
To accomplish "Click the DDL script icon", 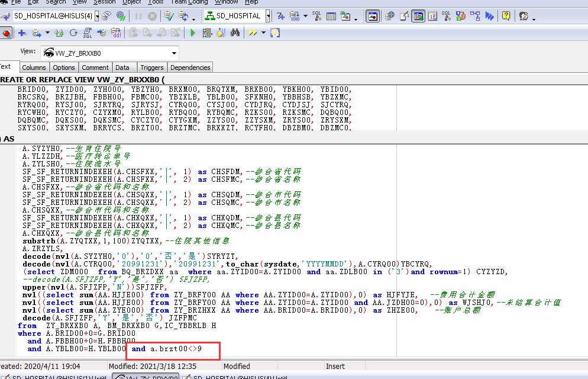I will point(117,33).
